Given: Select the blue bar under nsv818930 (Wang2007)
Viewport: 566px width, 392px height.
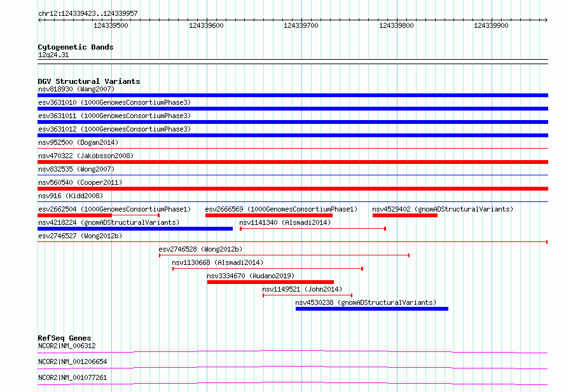Looking at the screenshot, I should tap(293, 95).
